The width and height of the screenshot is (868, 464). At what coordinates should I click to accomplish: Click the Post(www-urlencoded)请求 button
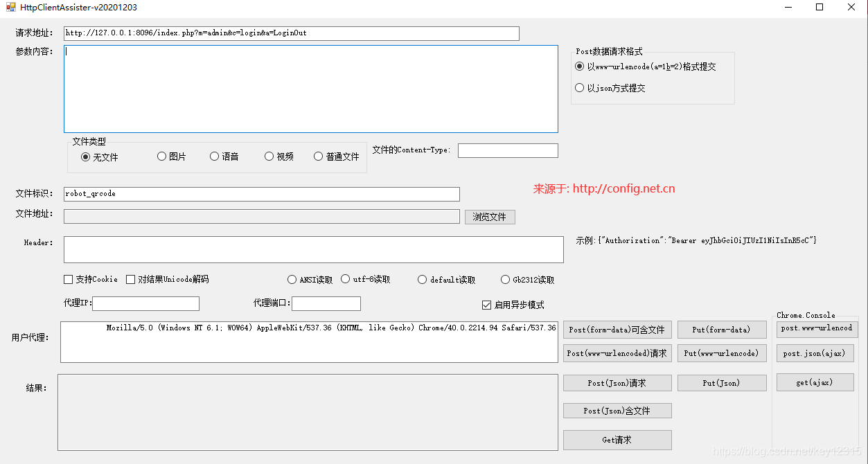pos(617,353)
